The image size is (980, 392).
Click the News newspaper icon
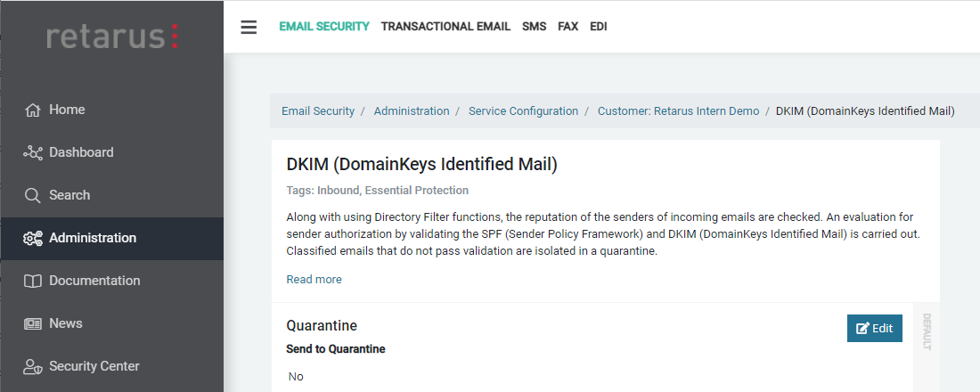click(x=33, y=324)
